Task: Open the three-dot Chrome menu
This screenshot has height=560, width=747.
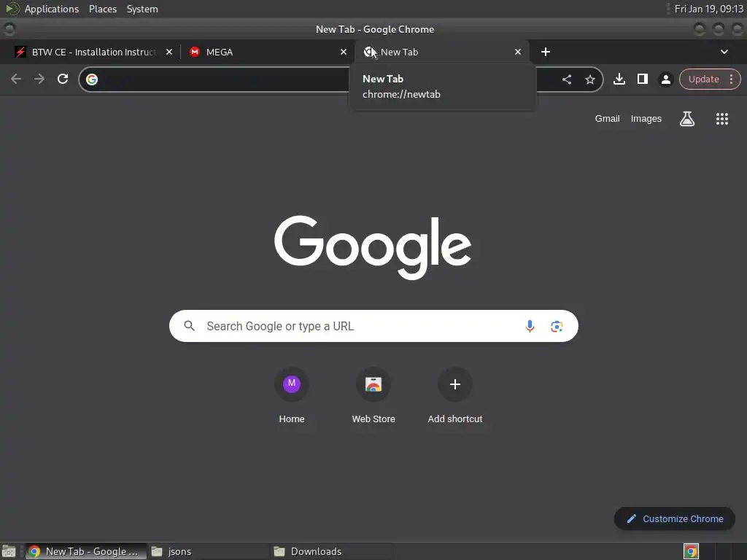Action: 731,79
